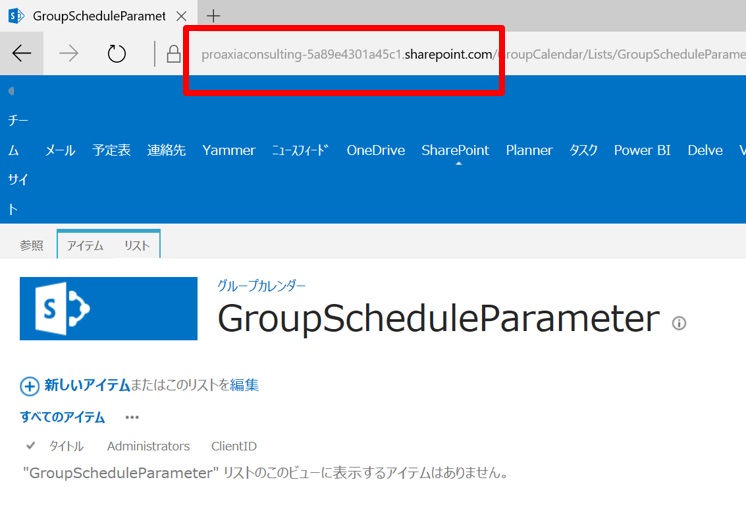The height and width of the screenshot is (521, 746).
Task: Open ニュースフィード in the top navigation
Action: click(300, 150)
